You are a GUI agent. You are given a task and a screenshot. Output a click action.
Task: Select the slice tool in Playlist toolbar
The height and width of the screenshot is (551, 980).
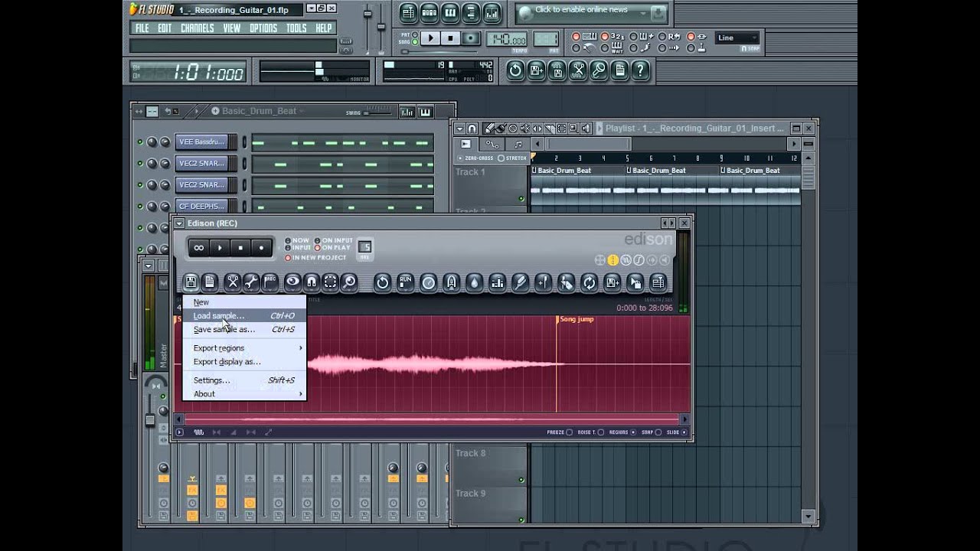point(550,129)
